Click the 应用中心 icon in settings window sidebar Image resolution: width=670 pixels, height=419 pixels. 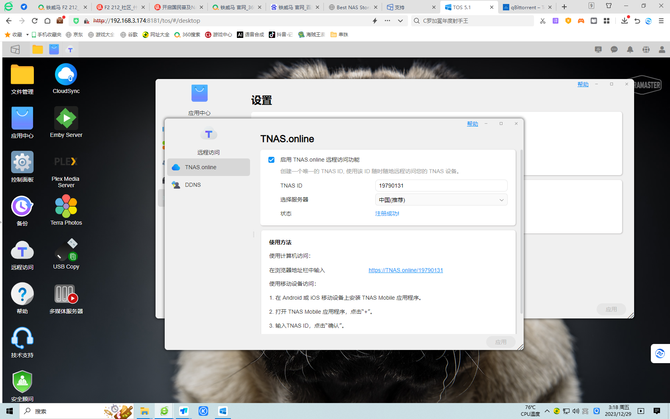pyautogui.click(x=200, y=93)
